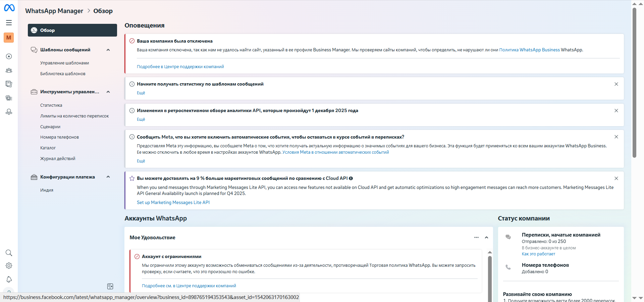Screen dimensions: 644x302
Task: Click Как это работает link
Action: (538, 254)
